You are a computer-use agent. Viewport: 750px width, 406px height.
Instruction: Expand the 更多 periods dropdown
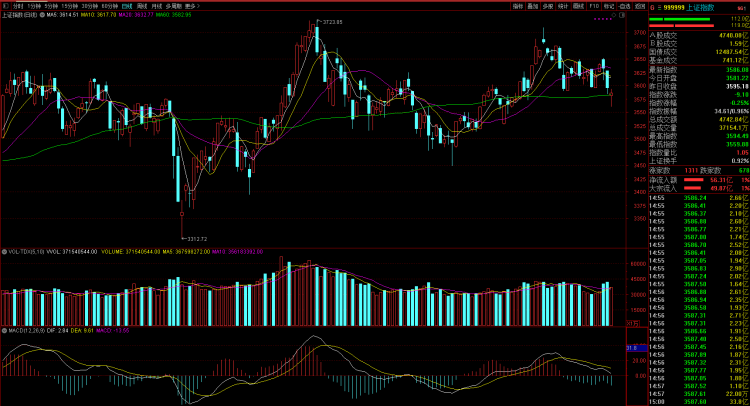(x=192, y=5)
